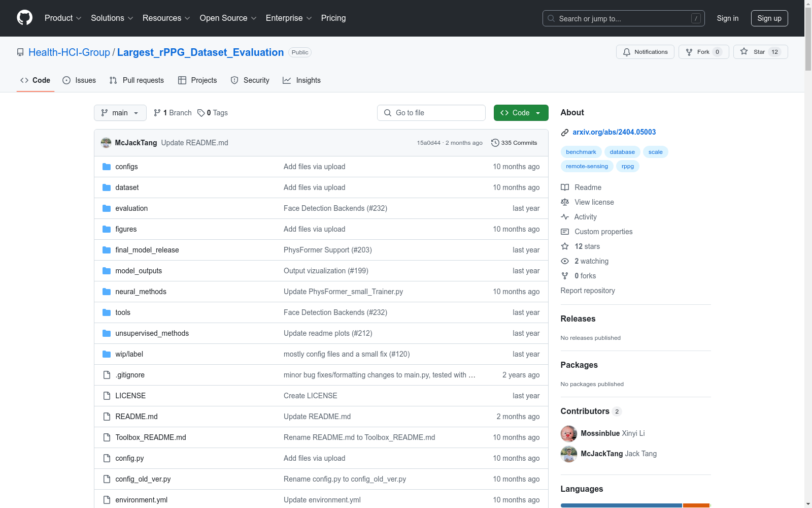Open the GitHub home logo
This screenshot has width=812, height=508.
24,18
